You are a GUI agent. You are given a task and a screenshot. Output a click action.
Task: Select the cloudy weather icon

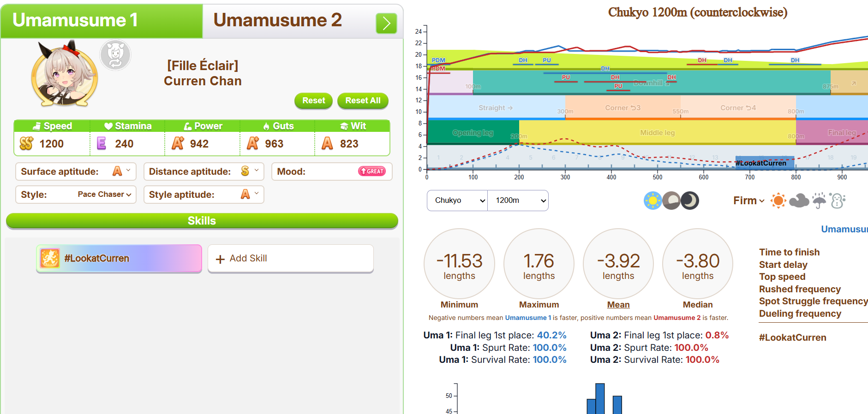coord(799,201)
